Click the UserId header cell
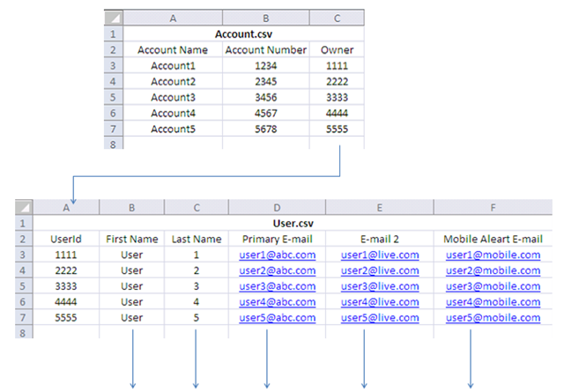The width and height of the screenshot is (564, 392). tap(66, 239)
